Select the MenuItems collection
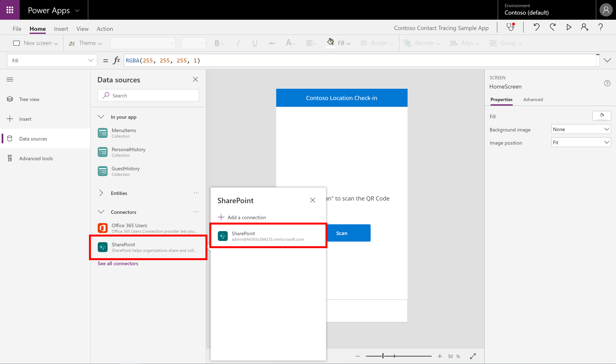The height and width of the screenshot is (364, 616). (x=148, y=133)
